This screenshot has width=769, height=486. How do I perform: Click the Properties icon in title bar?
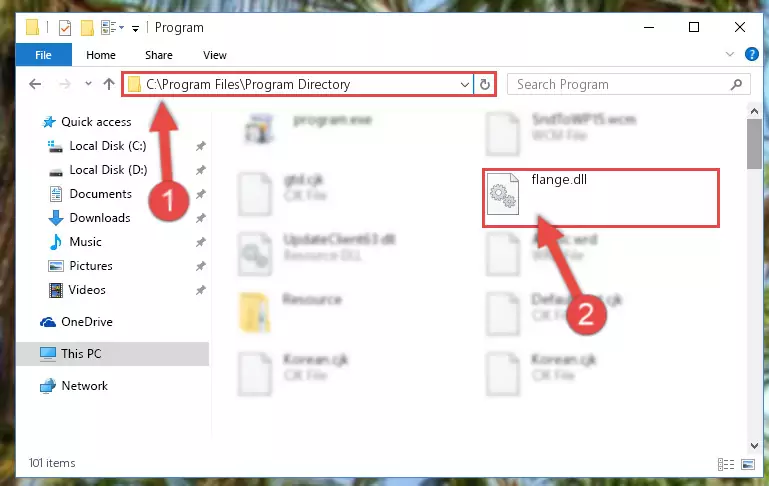[65, 28]
